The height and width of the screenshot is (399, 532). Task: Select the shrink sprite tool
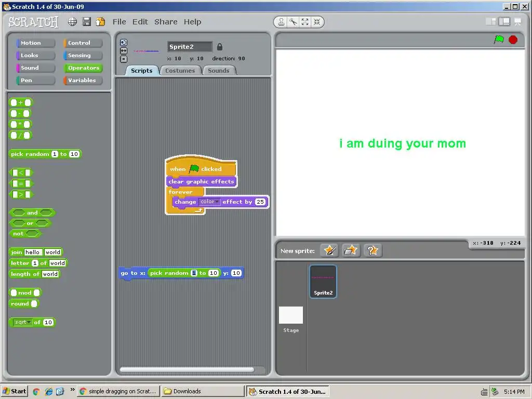pyautogui.click(x=317, y=22)
